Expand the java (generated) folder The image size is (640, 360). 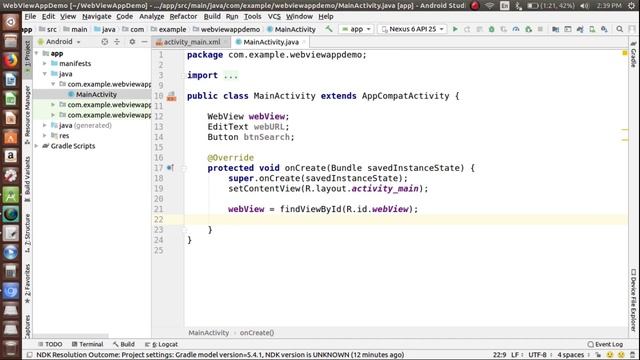[x=45, y=125]
